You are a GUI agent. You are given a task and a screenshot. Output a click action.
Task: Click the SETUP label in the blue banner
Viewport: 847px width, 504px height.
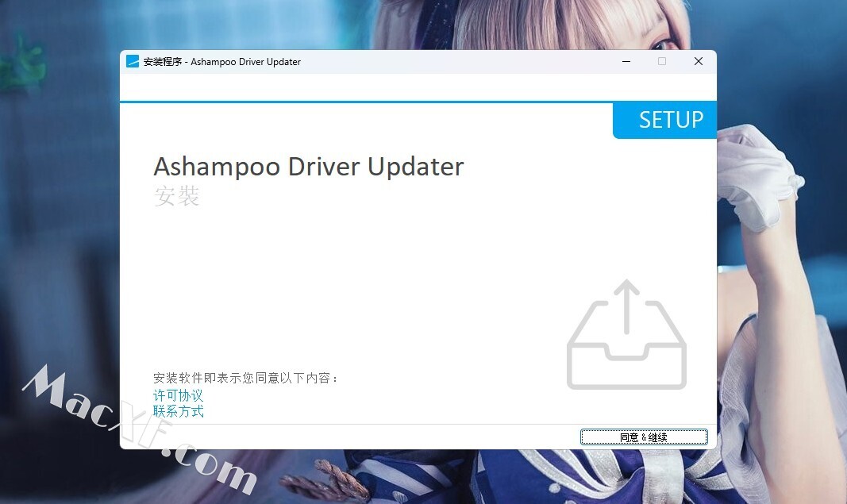(x=671, y=120)
